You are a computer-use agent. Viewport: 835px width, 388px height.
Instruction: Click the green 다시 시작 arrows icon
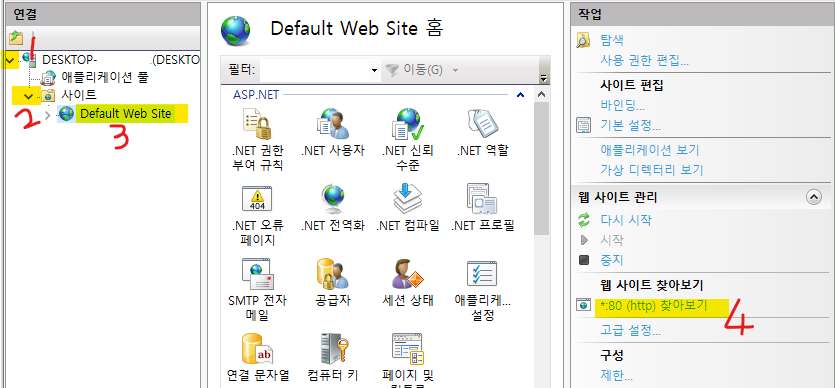point(584,220)
